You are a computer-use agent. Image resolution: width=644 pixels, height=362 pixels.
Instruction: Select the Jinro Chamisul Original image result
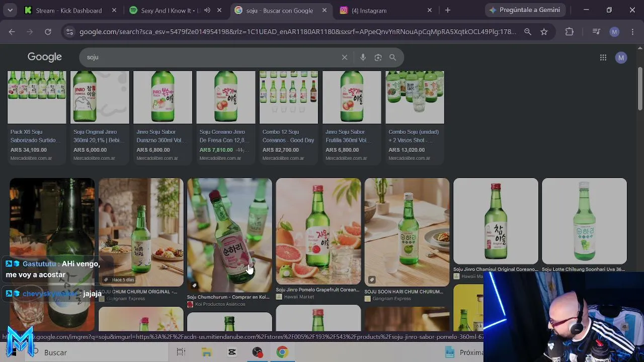point(496,221)
